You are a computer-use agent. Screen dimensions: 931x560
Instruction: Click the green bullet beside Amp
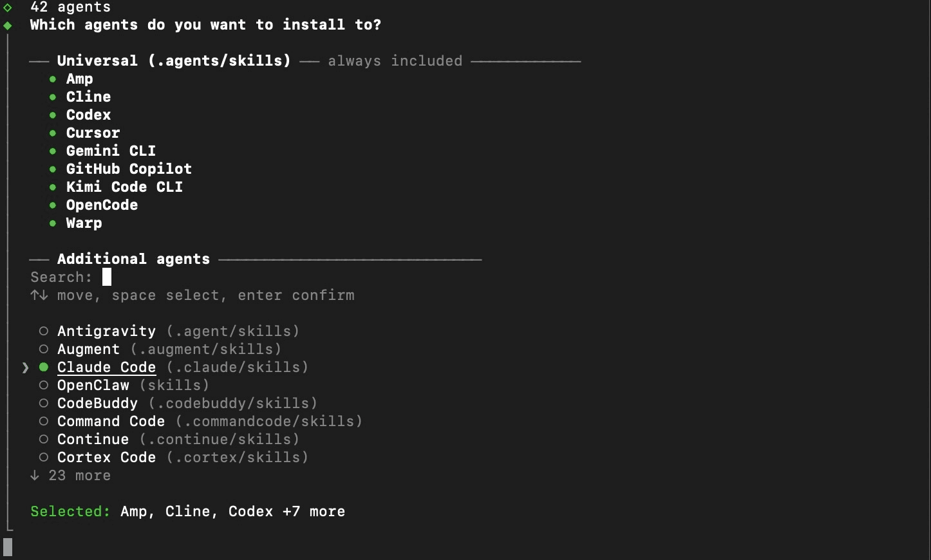pyautogui.click(x=53, y=79)
